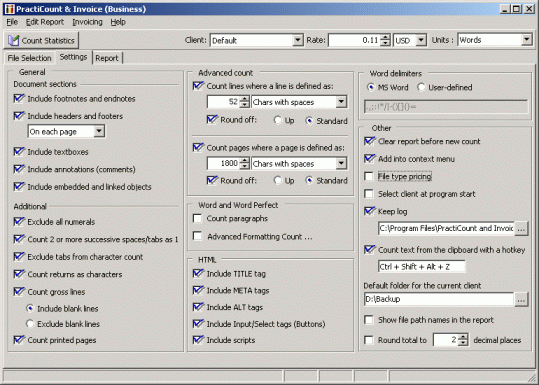Screen dimensions: 539x385
Task: Click browse button beside log file path
Action: click(x=521, y=229)
